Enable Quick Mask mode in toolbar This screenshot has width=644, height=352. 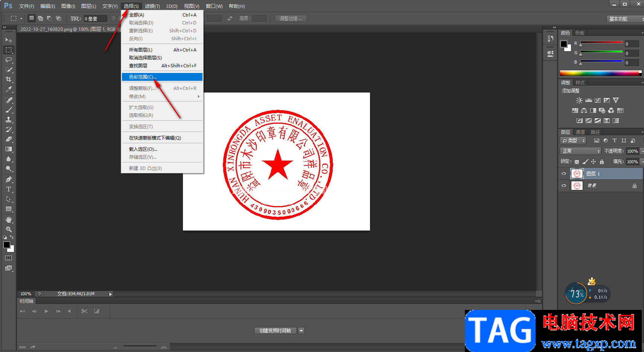coord(9,258)
